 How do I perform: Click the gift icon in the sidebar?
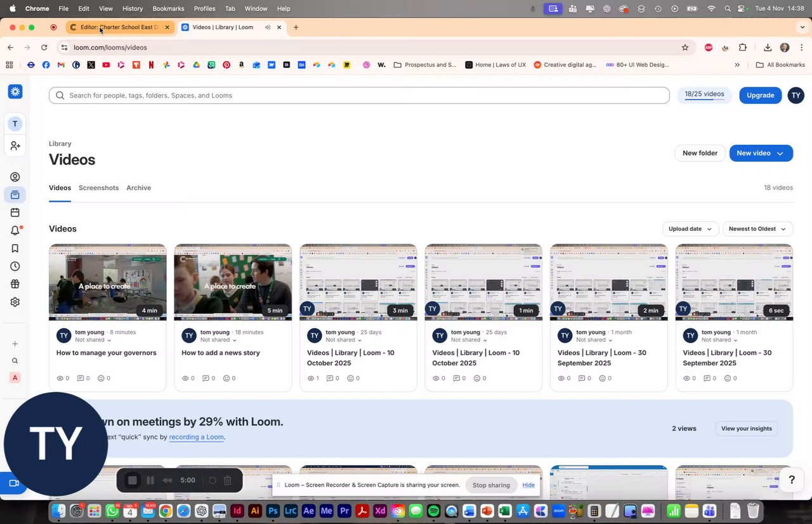tap(15, 284)
